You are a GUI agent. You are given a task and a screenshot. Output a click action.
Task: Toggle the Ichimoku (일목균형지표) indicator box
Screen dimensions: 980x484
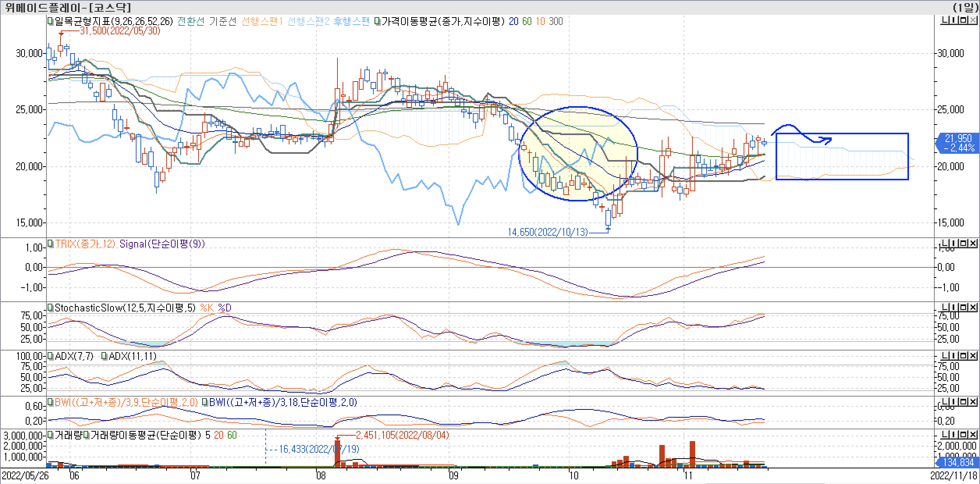point(51,21)
